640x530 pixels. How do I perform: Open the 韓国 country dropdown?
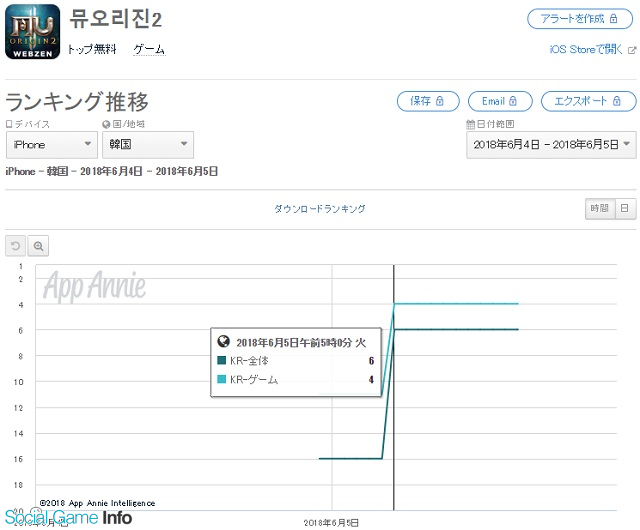(148, 145)
